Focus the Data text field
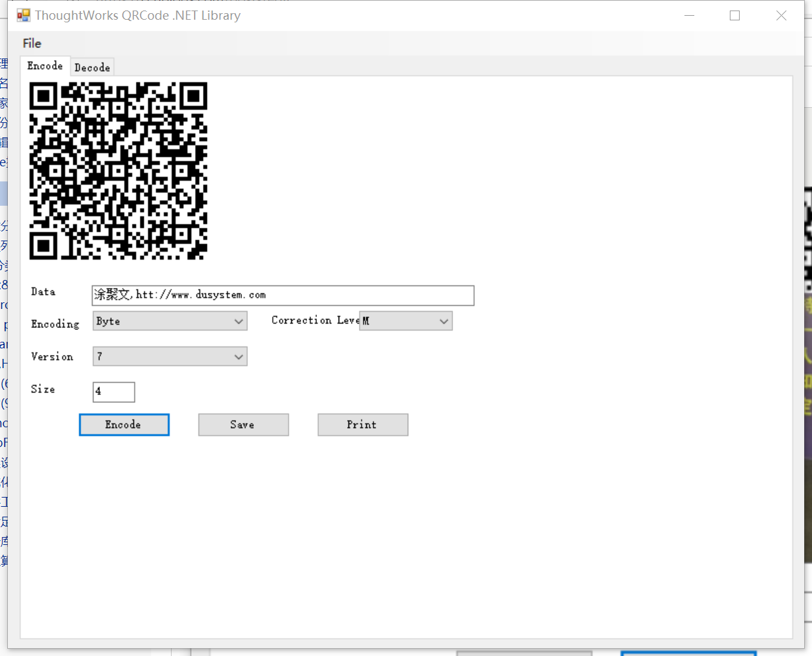This screenshot has width=812, height=656. coord(283,295)
